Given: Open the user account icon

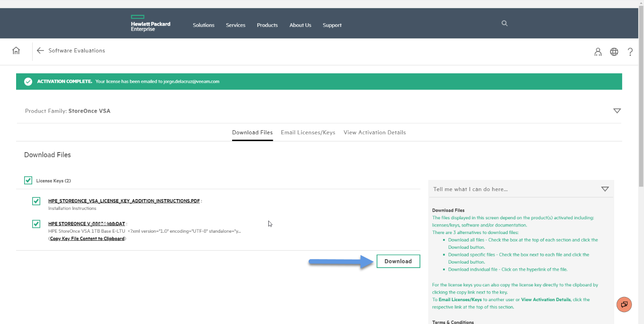Looking at the screenshot, I should point(598,52).
